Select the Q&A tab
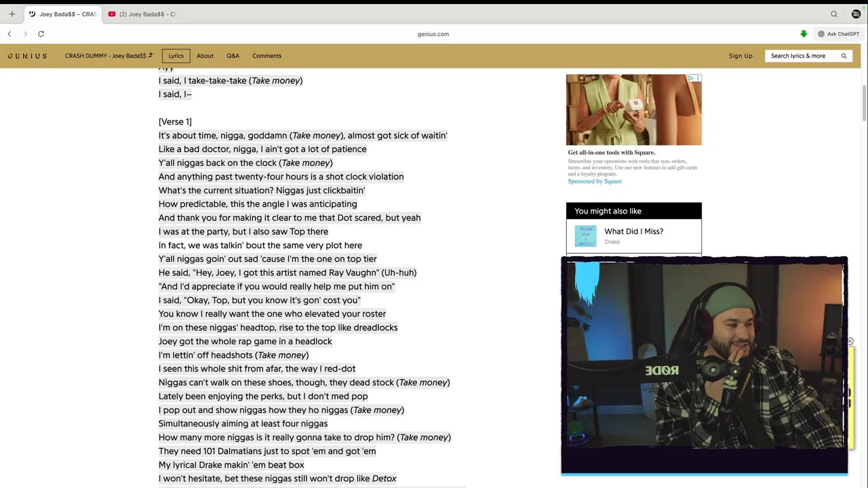868x488 pixels. (233, 56)
